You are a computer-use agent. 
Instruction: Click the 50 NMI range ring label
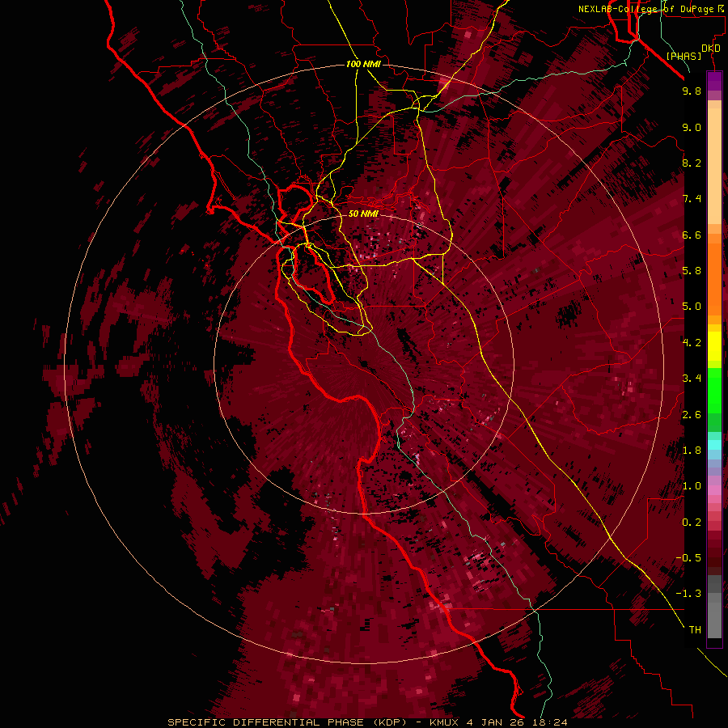pyautogui.click(x=363, y=214)
